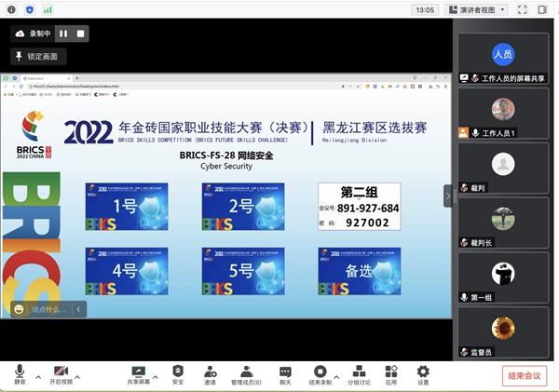Click the 备选 card on shared page
Screen dimensions: 559x392
pos(360,271)
